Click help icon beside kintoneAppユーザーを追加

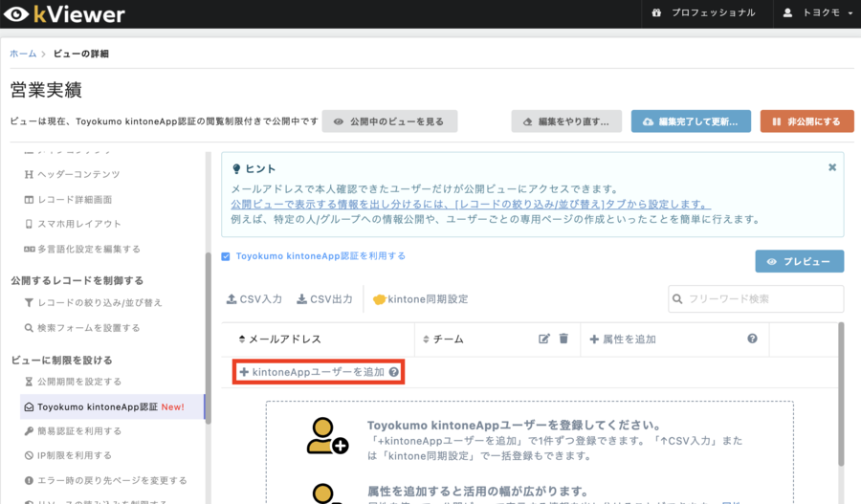(394, 372)
